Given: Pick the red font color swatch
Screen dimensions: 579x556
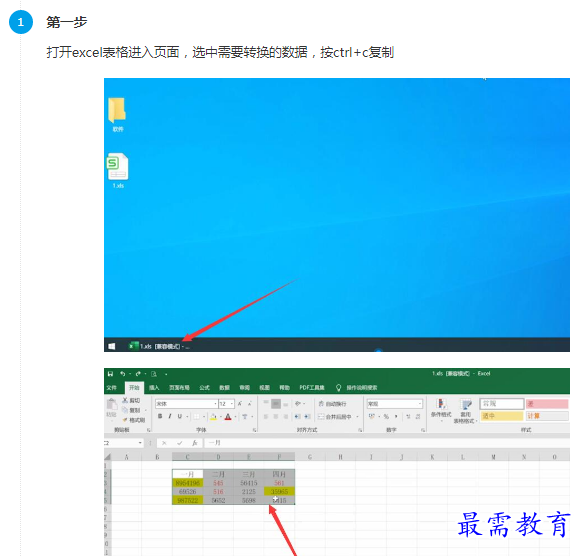Looking at the screenshot, I should [x=228, y=417].
